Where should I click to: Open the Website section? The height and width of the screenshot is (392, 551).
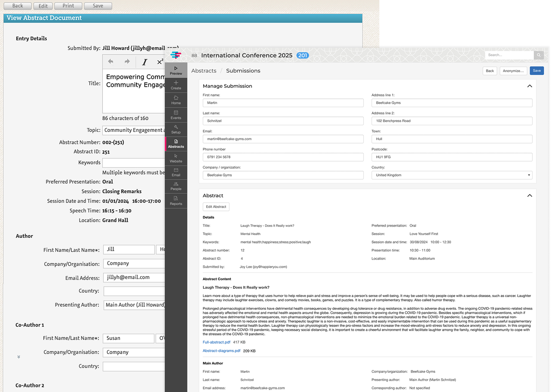tap(175, 158)
